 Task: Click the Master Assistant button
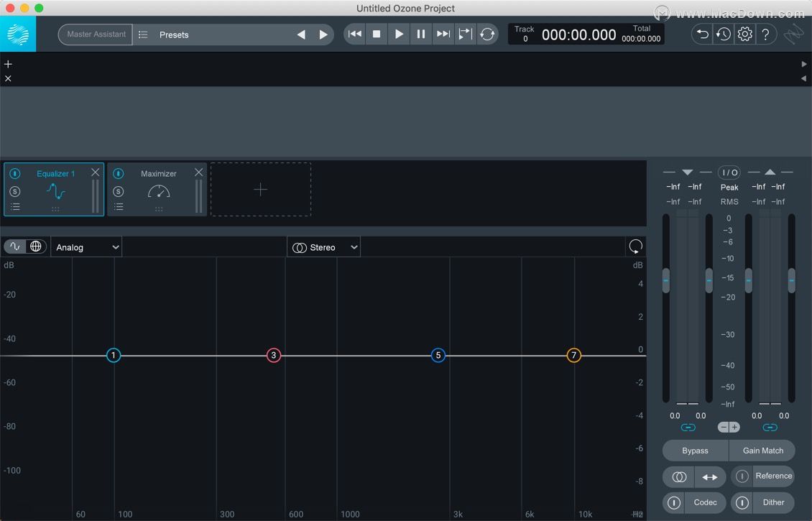(96, 34)
